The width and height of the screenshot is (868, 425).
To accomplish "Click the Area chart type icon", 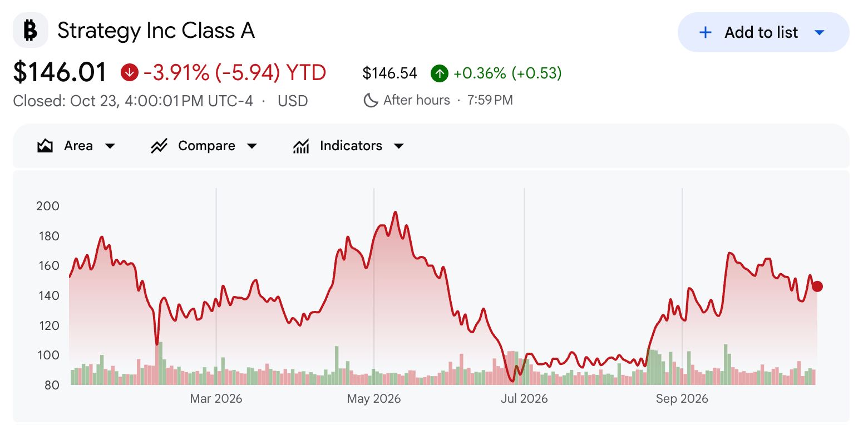I will point(45,146).
